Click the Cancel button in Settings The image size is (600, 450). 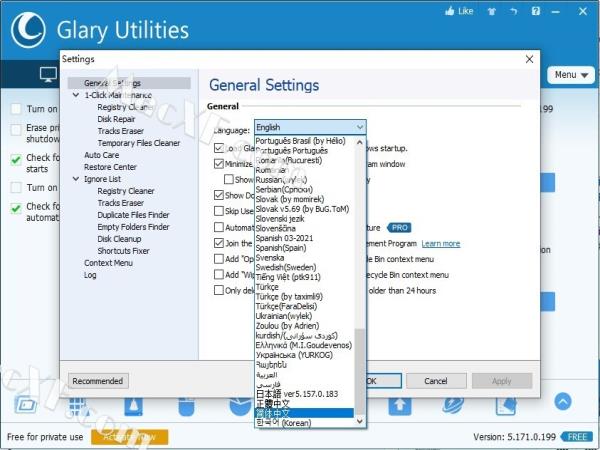(x=436, y=381)
